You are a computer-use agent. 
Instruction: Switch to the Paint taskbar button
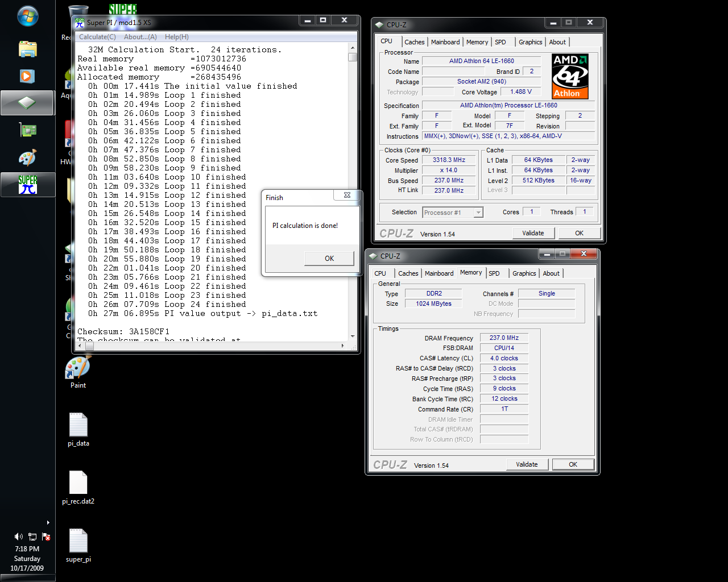pyautogui.click(x=27, y=157)
